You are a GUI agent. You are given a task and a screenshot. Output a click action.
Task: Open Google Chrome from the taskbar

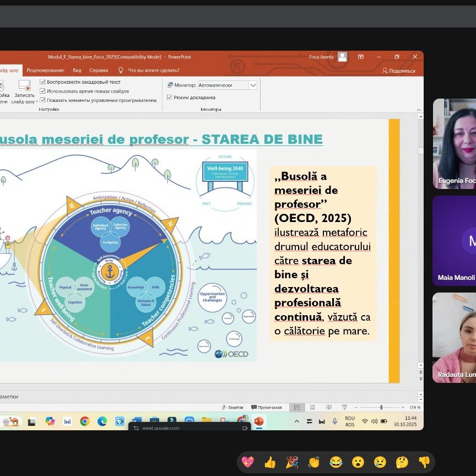point(84,421)
